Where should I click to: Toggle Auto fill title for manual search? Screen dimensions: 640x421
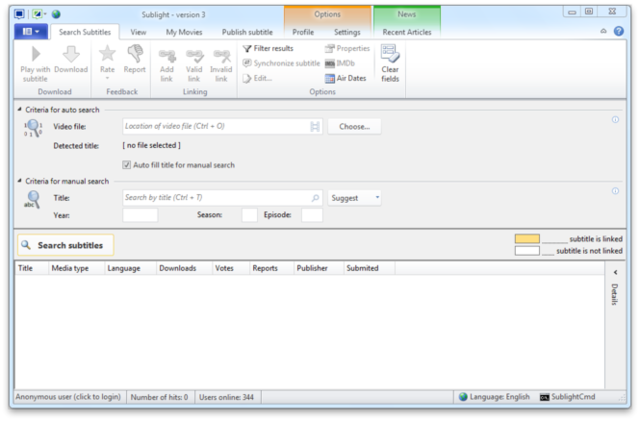tap(127, 165)
